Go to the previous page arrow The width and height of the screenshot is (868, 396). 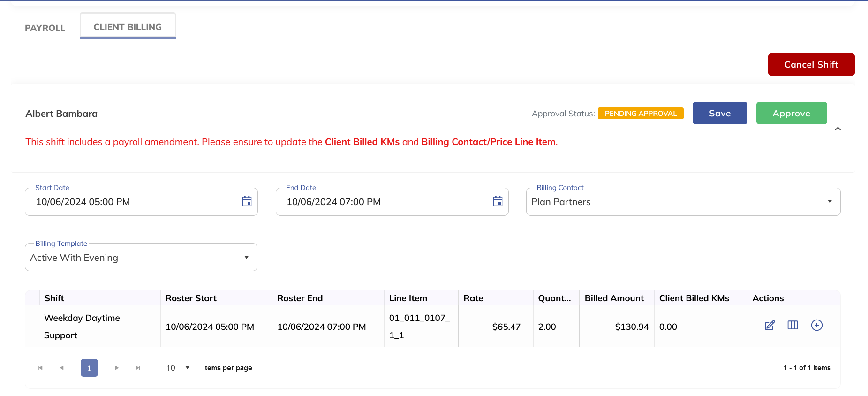point(62,368)
